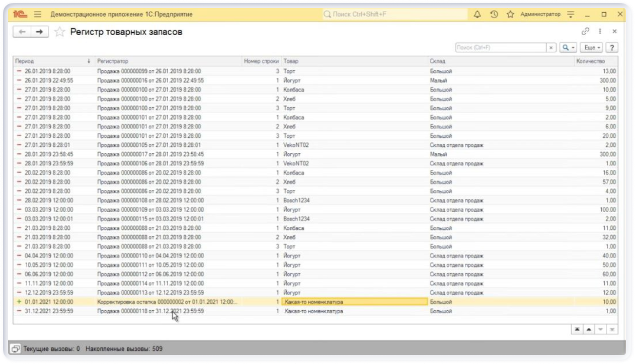The image size is (635, 364).
Task: Expand the search magnifier dropdown
Action: [568, 47]
